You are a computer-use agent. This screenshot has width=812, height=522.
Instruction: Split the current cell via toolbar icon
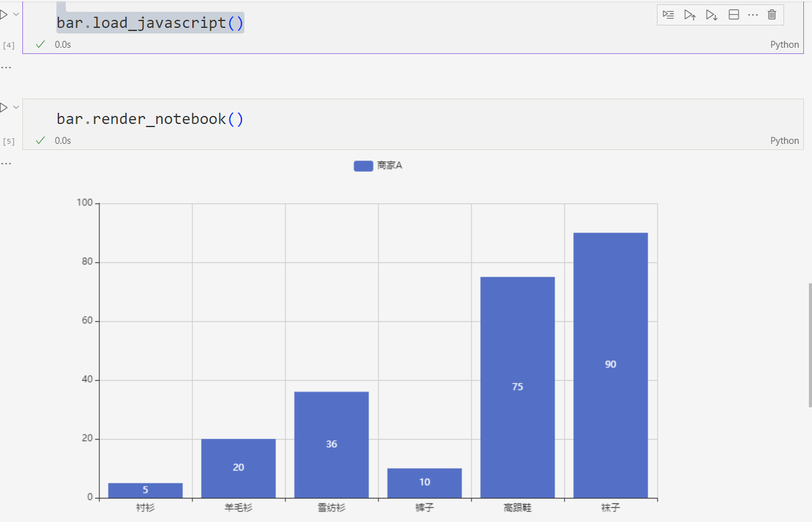point(734,15)
